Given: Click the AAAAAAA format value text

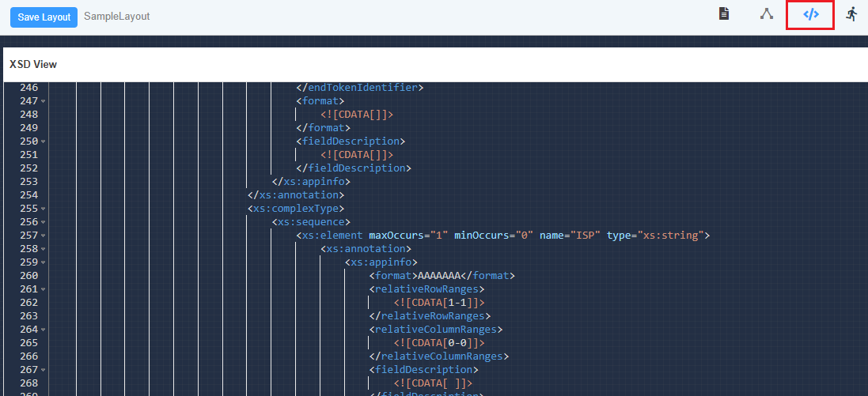Looking at the screenshot, I should pos(438,276).
